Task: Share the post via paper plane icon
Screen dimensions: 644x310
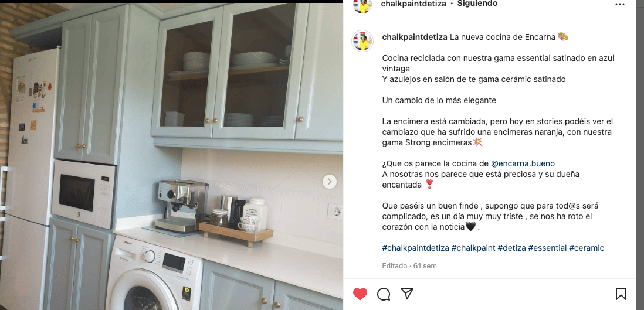Action: (x=406, y=294)
